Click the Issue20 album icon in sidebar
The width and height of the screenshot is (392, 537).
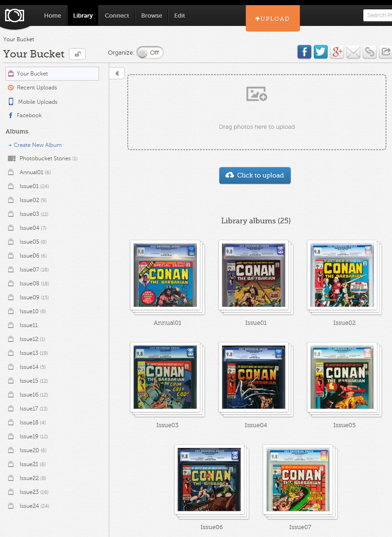[11, 450]
